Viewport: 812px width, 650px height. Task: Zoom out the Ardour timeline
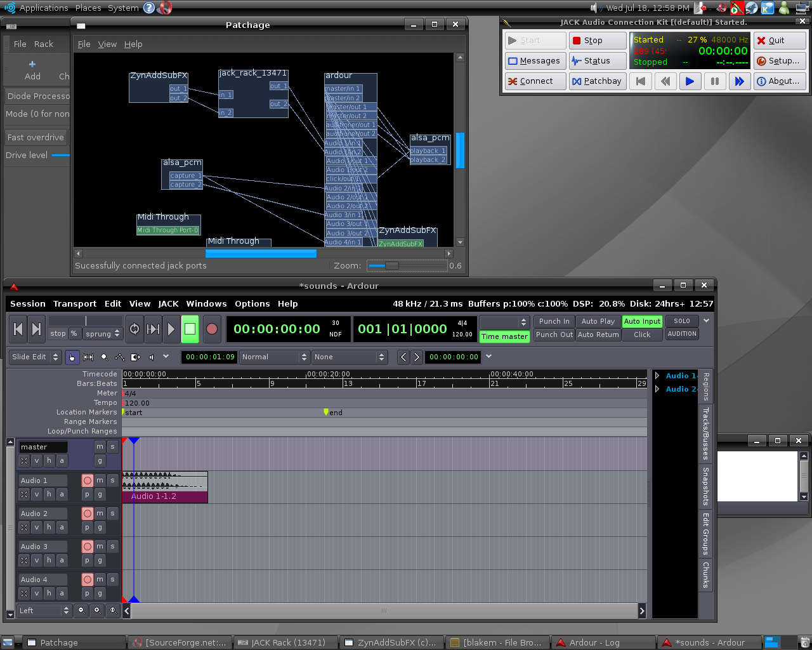tap(81, 611)
